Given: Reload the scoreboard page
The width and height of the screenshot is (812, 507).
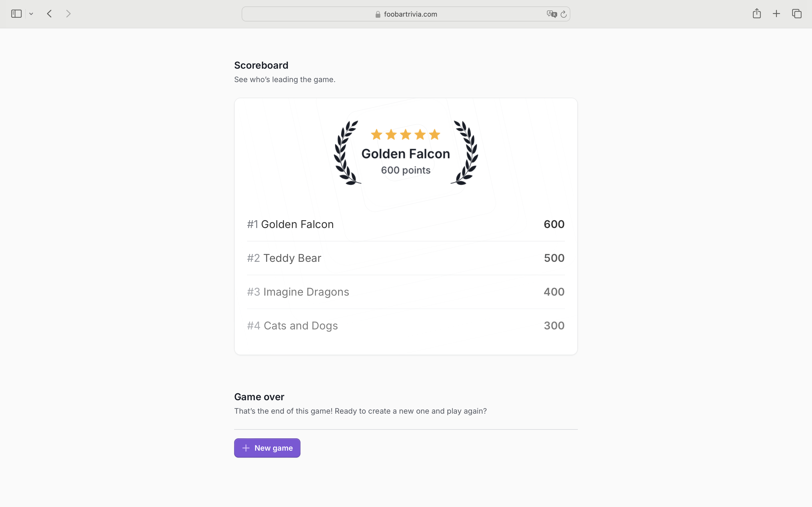Looking at the screenshot, I should pos(563,14).
